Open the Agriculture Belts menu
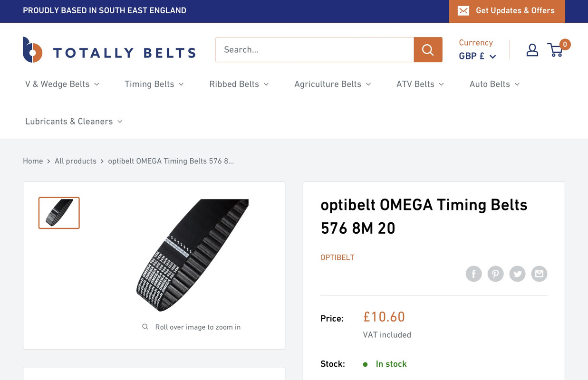588x380 pixels. pyautogui.click(x=333, y=84)
